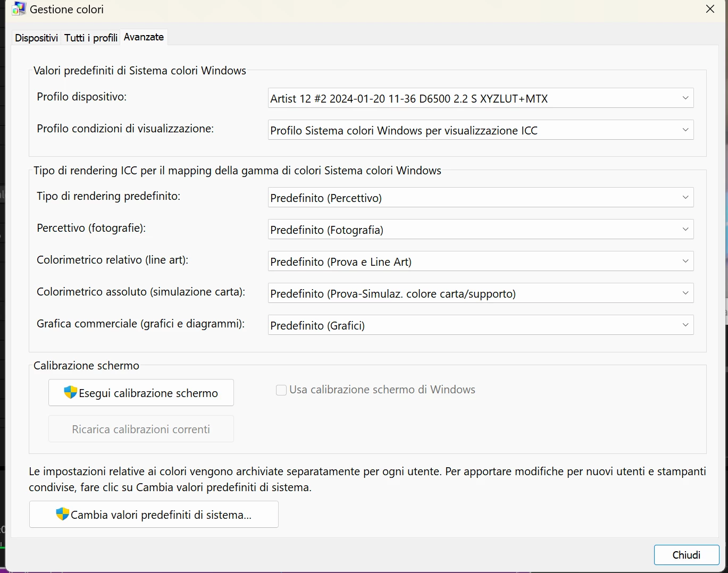Toggle Usa calibrazione schermo di Windows checkbox
Screen dimensions: 728x573
(x=281, y=390)
